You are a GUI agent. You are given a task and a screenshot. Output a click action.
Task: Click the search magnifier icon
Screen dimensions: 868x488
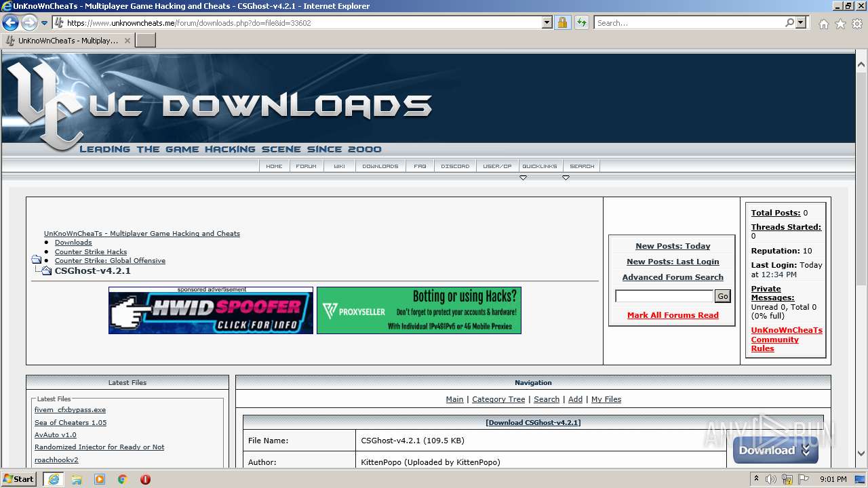[x=789, y=23]
